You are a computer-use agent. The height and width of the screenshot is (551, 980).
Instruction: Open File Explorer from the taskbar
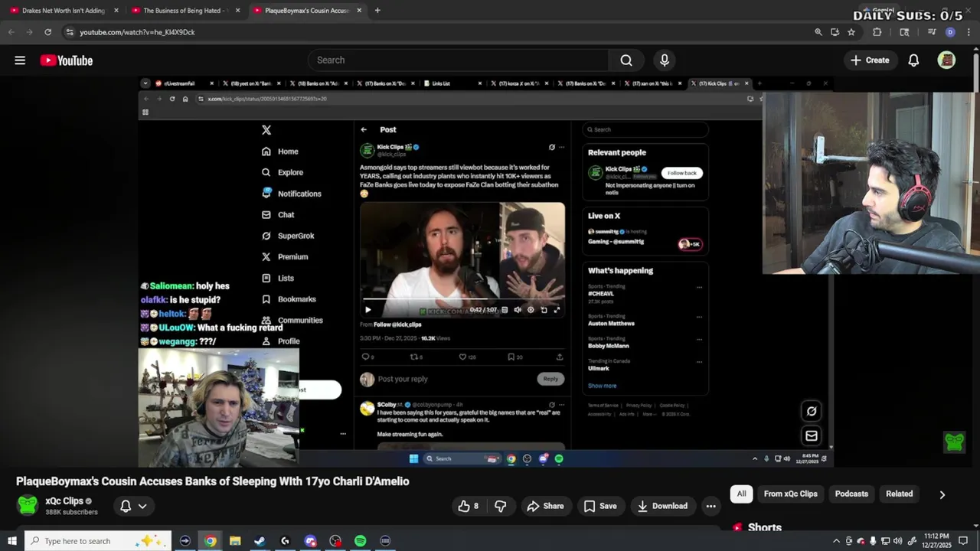(x=235, y=541)
